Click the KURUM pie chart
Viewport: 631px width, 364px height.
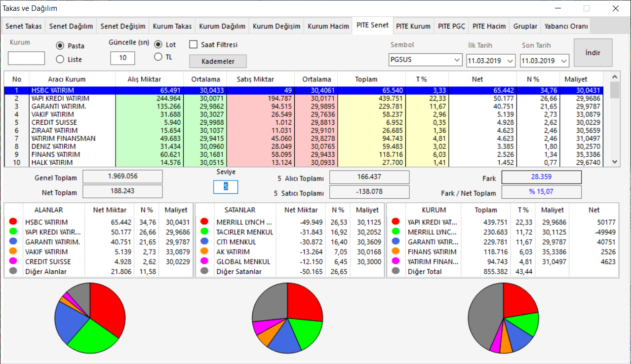pyautogui.click(x=503, y=318)
